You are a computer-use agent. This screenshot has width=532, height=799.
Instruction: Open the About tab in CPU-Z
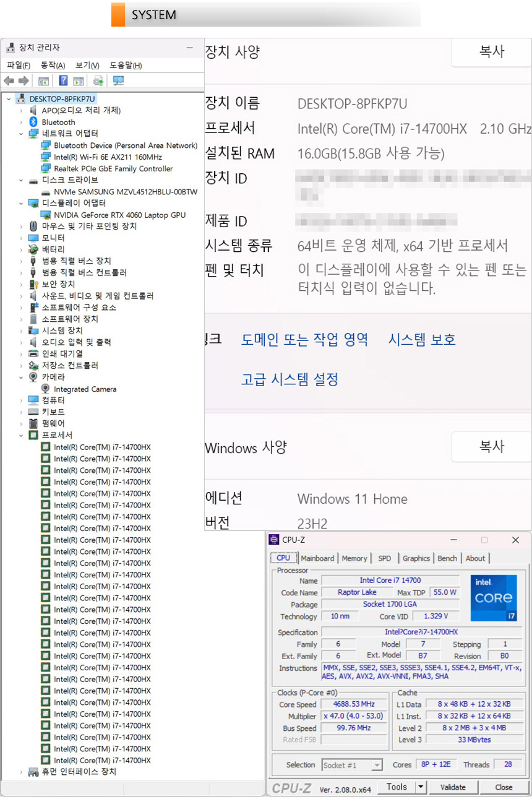[x=476, y=558]
